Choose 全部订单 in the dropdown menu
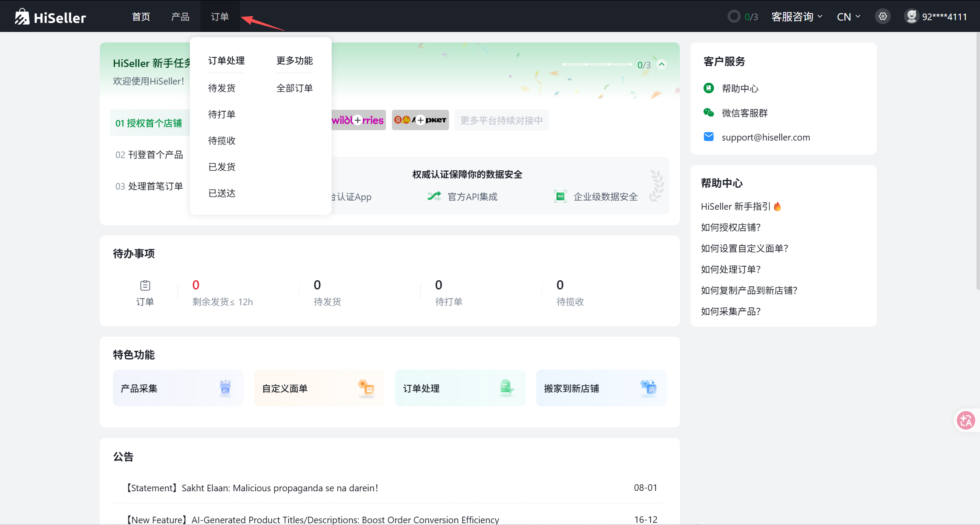 [x=294, y=88]
